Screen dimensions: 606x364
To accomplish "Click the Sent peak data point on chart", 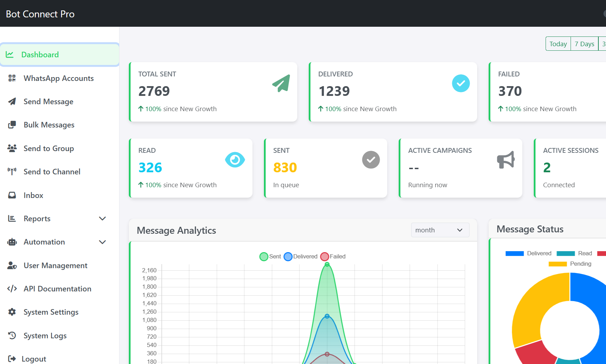I will click(327, 265).
